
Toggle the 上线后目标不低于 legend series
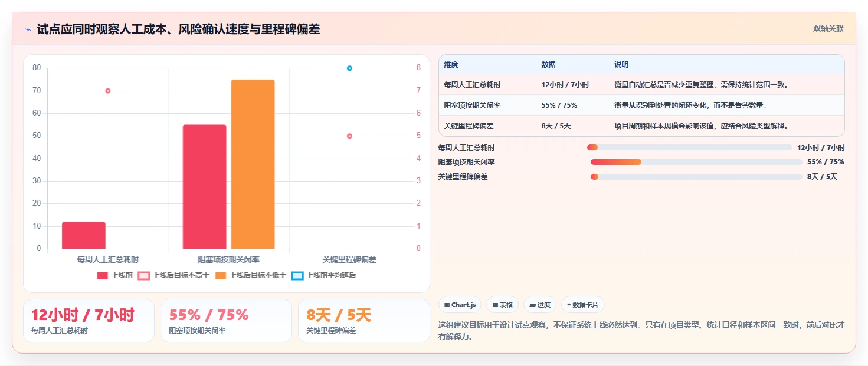251,275
